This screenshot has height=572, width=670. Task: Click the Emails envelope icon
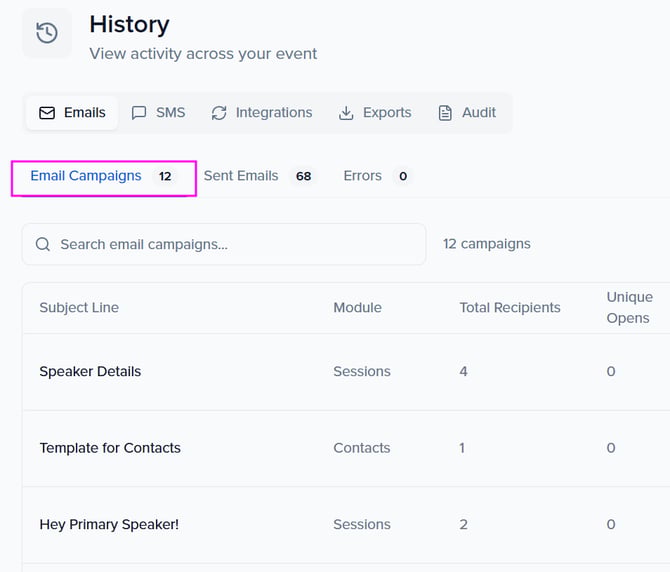tap(47, 113)
